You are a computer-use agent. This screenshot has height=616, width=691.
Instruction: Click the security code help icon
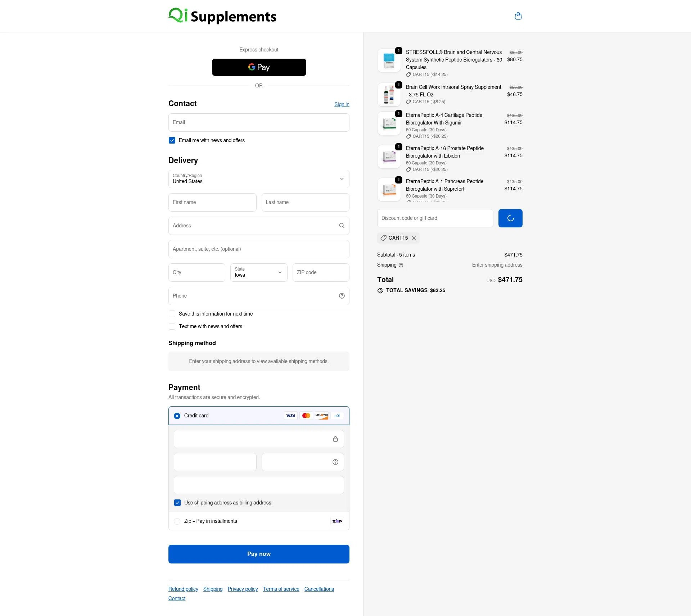pos(335,462)
